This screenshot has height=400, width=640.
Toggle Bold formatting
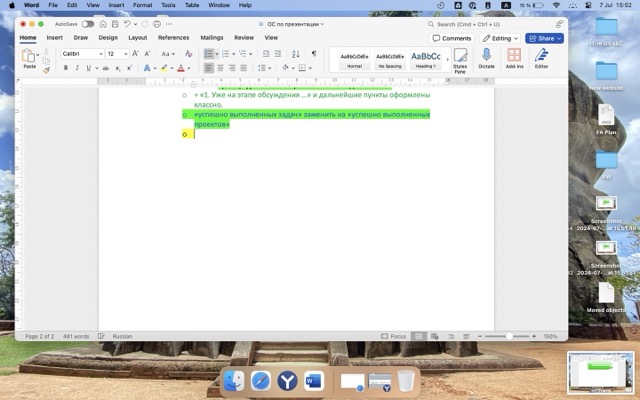coord(65,68)
